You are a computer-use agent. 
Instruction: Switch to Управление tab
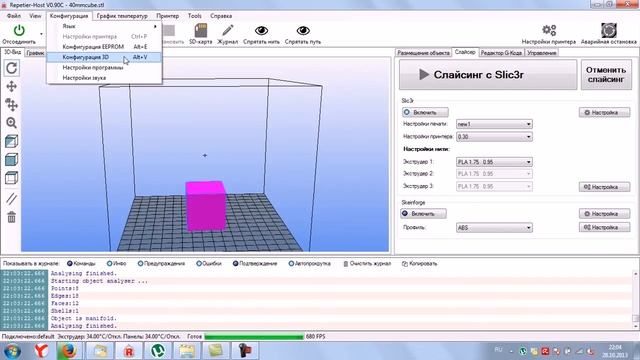tap(542, 53)
